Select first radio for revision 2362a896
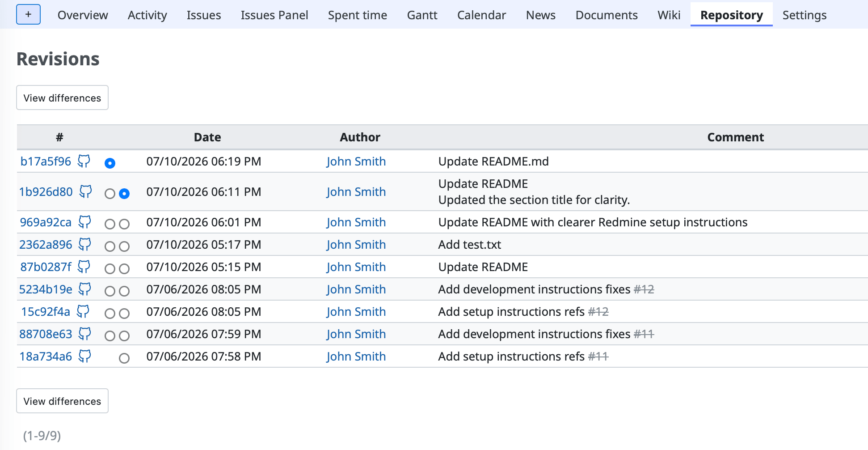The height and width of the screenshot is (450, 868). click(110, 246)
